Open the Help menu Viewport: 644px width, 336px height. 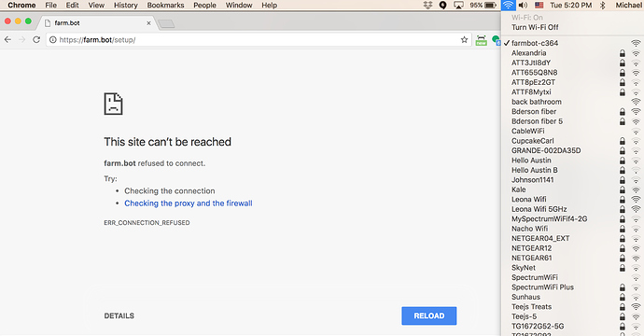270,5
